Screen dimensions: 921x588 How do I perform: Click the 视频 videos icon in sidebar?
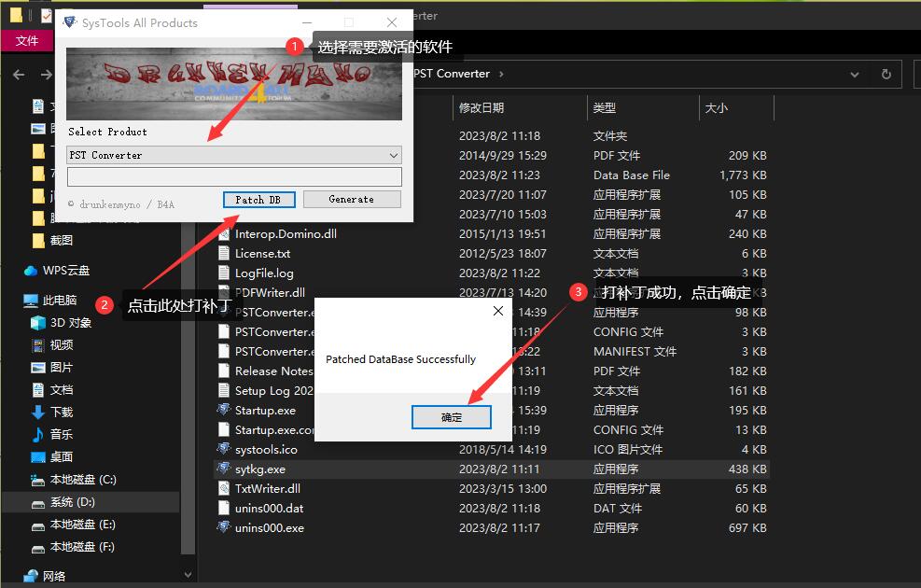pyautogui.click(x=38, y=344)
